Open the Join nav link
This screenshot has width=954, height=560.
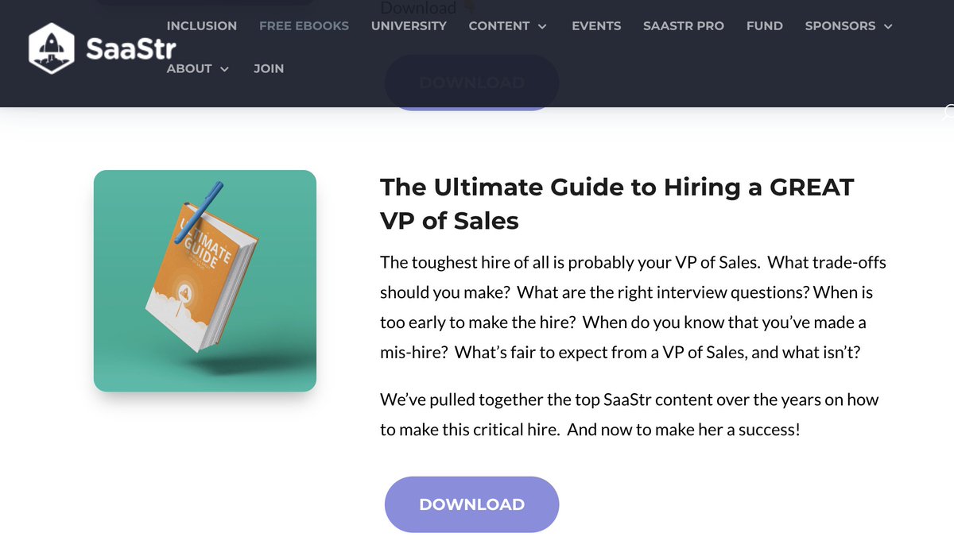(269, 69)
